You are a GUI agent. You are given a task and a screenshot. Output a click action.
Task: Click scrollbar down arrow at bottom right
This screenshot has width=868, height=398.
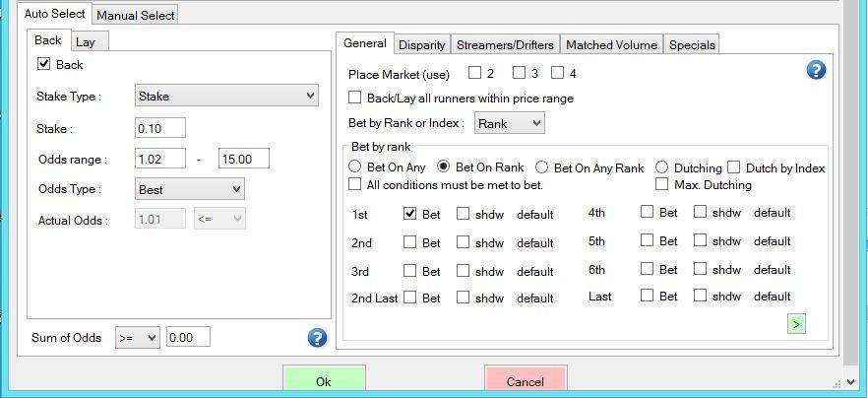coord(851,382)
